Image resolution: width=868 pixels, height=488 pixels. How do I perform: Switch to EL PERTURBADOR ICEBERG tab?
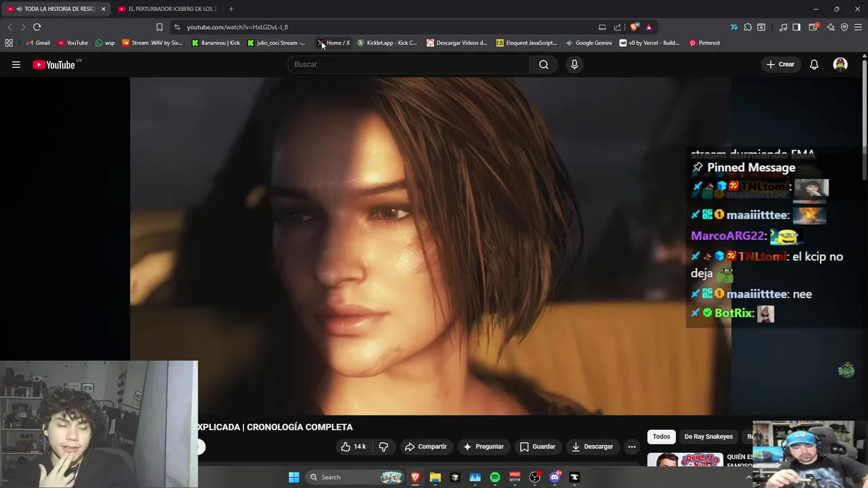coord(167,9)
